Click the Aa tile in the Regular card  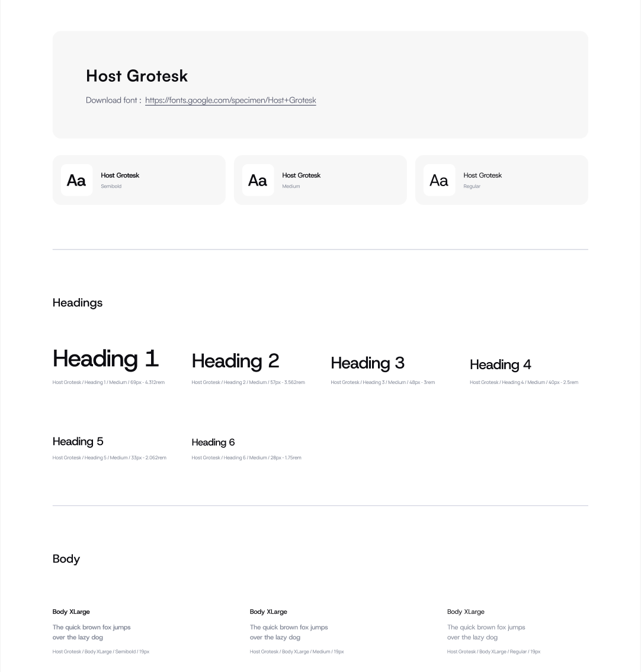point(439,180)
